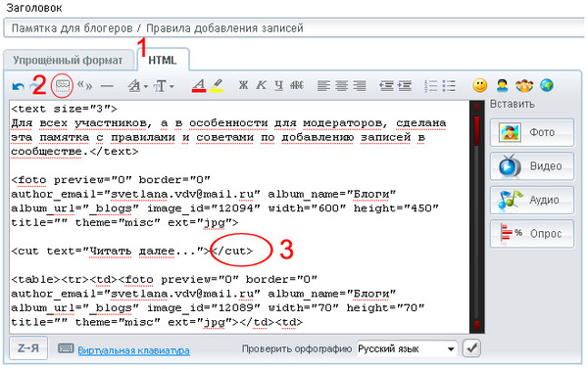588x369 pixels.
Task: Insert a photo with Фото button
Action: click(x=532, y=132)
